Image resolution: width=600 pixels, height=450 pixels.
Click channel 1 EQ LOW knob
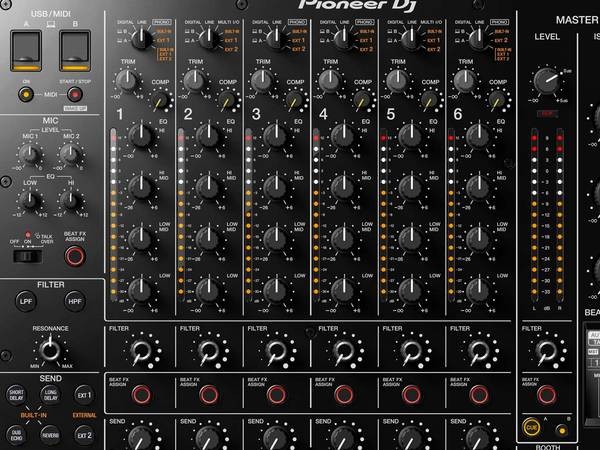[141, 291]
